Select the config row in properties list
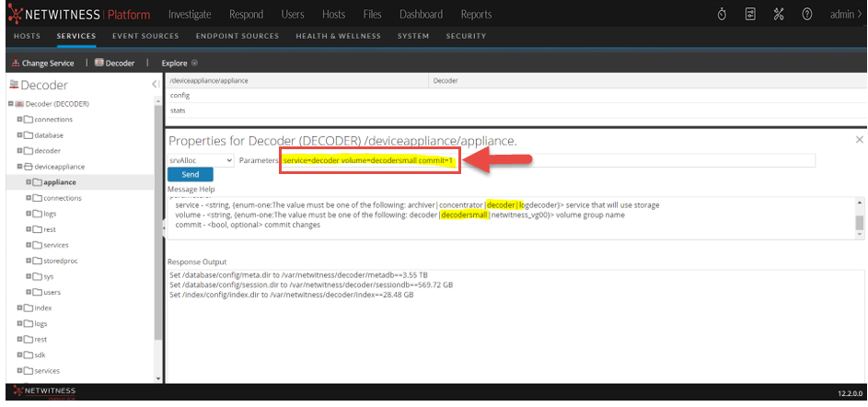Screen dimensions: 868x407 pyautogui.click(x=179, y=95)
